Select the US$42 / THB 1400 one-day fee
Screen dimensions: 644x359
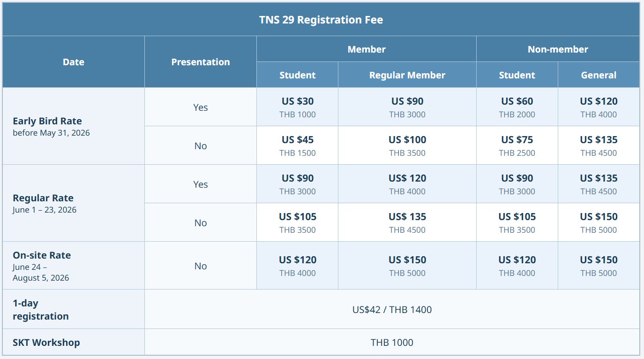click(392, 310)
